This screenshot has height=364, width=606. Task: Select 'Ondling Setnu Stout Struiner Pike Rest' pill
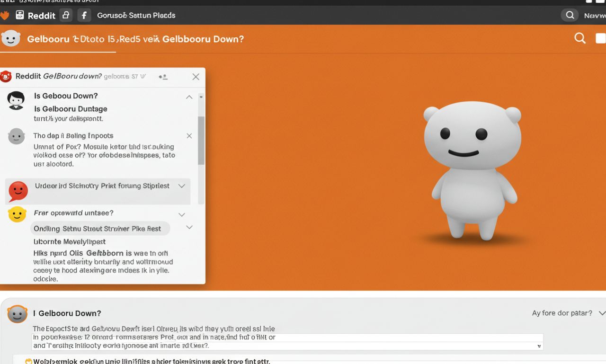pyautogui.click(x=100, y=229)
